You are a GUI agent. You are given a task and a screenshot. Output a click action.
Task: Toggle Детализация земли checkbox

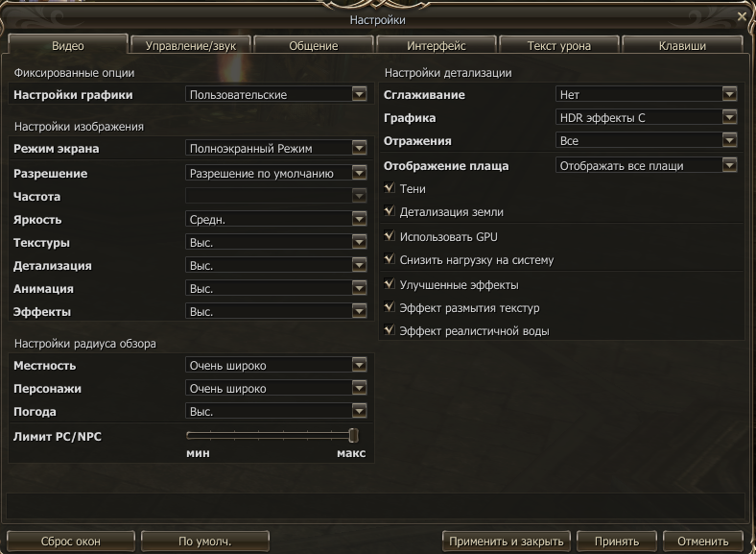[390, 211]
